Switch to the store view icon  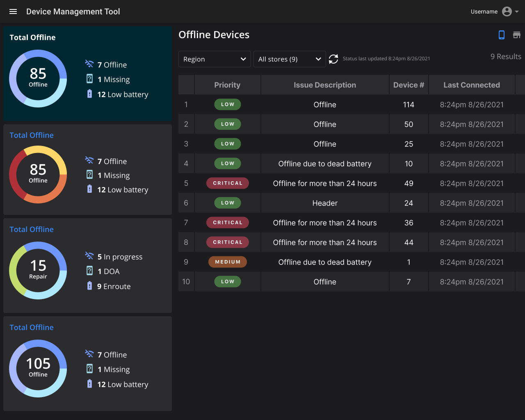coord(517,35)
